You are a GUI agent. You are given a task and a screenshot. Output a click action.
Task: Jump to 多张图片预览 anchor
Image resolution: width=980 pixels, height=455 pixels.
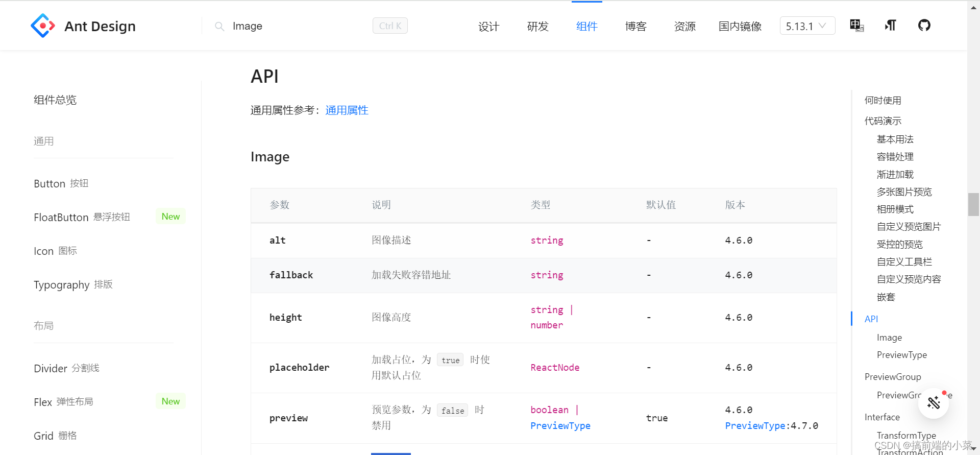point(904,192)
